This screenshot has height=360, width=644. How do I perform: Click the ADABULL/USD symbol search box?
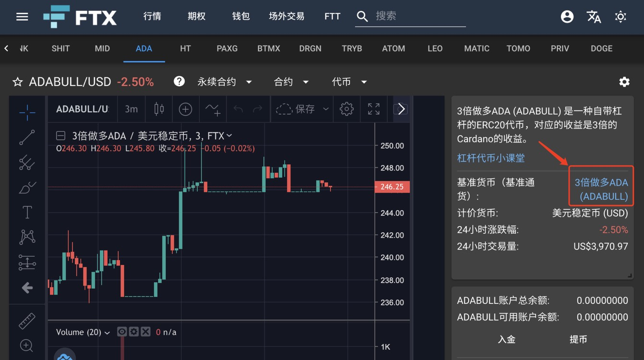click(82, 109)
